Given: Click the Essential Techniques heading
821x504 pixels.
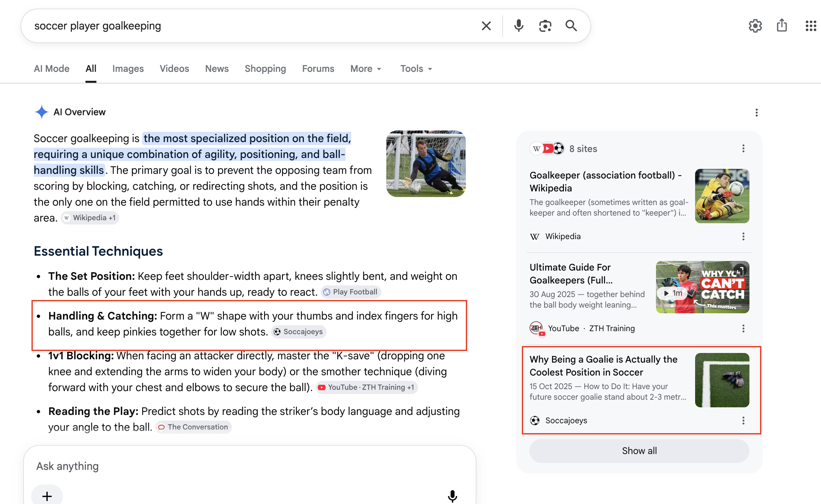Looking at the screenshot, I should [x=98, y=251].
